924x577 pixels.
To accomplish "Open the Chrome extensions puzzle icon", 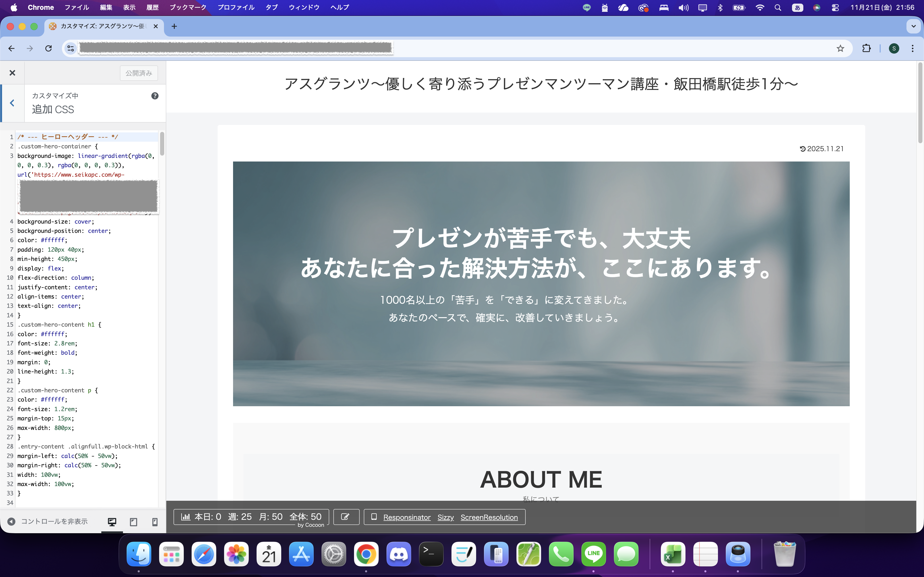I will [x=866, y=48].
